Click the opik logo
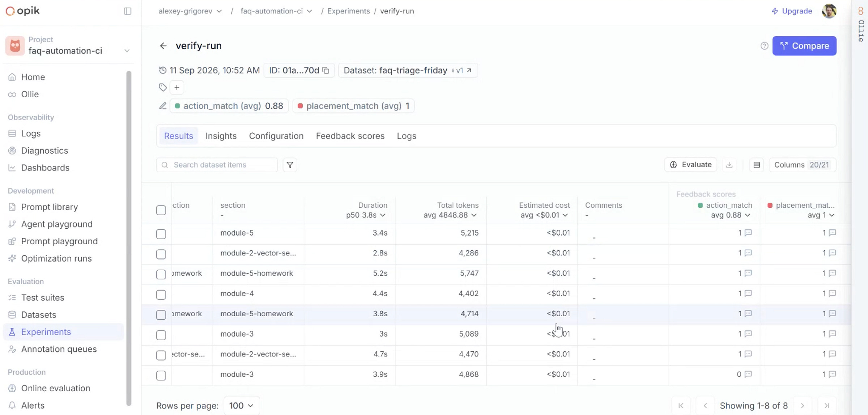The image size is (868, 415). (x=22, y=11)
